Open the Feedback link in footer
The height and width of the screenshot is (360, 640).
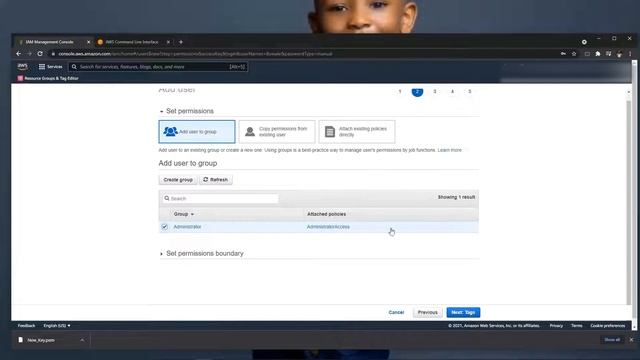(x=27, y=326)
